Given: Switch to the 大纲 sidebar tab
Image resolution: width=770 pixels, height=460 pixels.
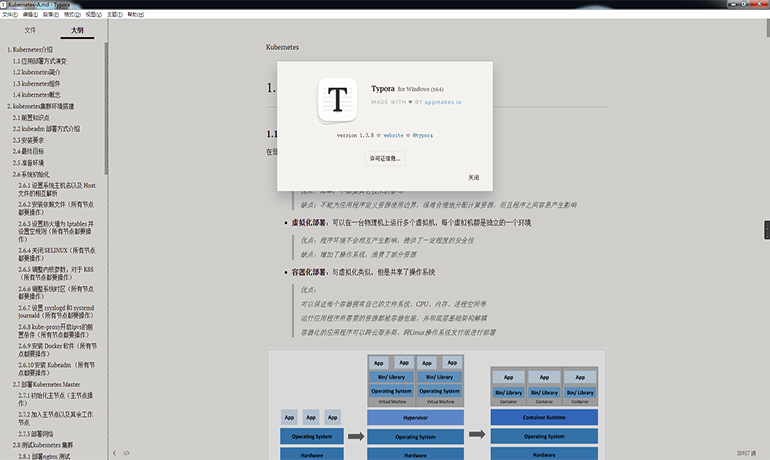Looking at the screenshot, I should 77,30.
